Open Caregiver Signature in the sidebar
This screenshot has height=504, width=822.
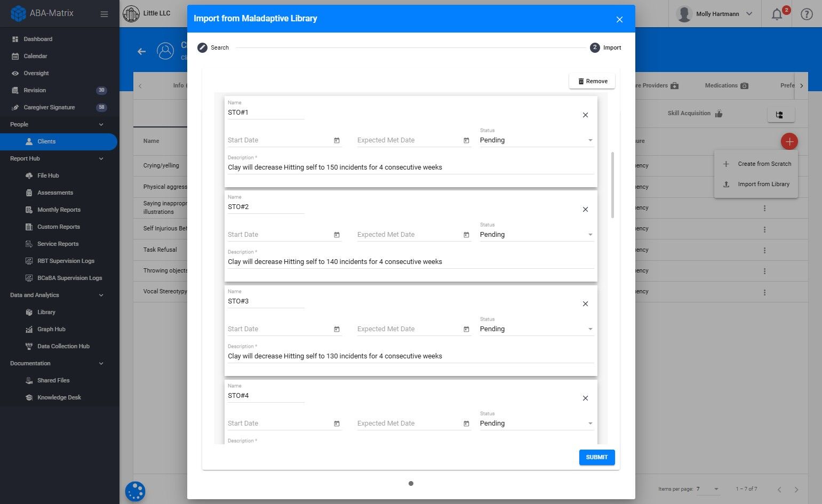click(x=49, y=107)
